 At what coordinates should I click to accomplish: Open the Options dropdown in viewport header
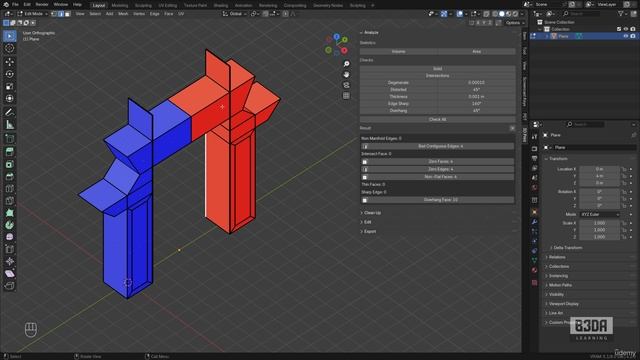(x=514, y=23)
